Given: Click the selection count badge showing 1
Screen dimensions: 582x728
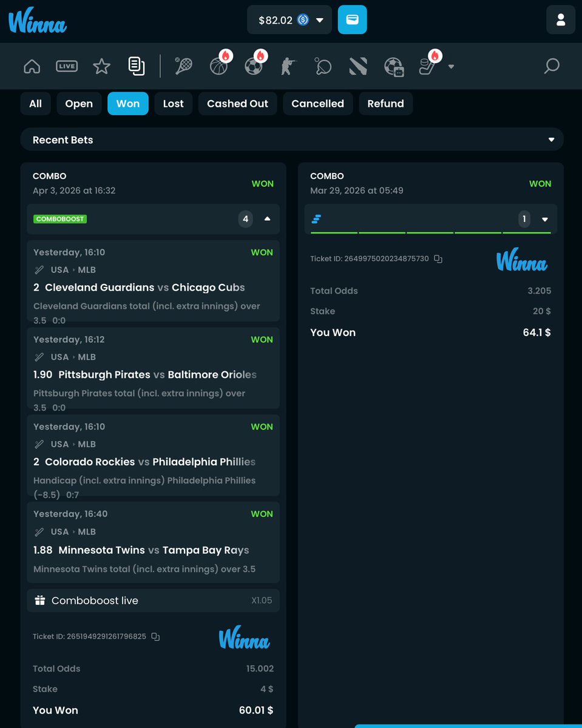Looking at the screenshot, I should (x=526, y=219).
